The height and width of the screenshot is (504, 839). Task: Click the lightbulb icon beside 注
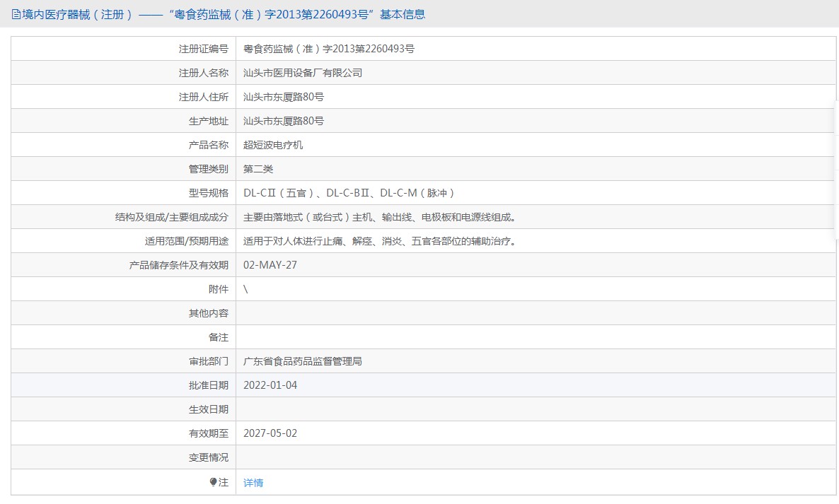(213, 482)
